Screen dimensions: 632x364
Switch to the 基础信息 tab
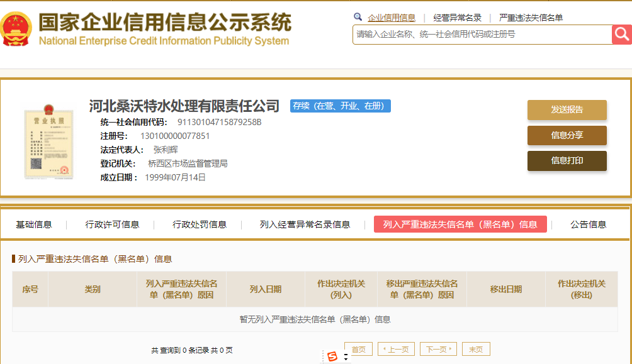pyautogui.click(x=34, y=224)
